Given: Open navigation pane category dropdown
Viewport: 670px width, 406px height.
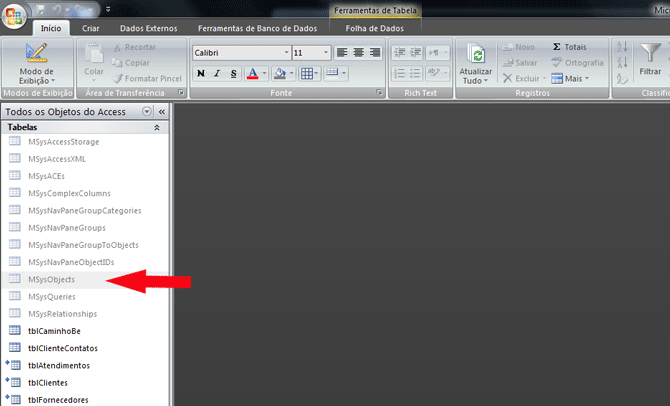Looking at the screenshot, I should click(x=147, y=112).
